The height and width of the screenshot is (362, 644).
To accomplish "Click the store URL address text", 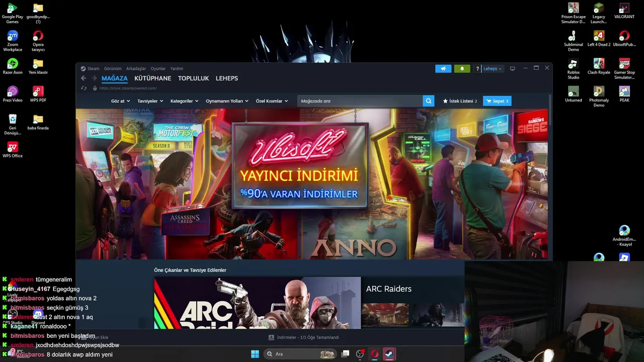I will (x=128, y=88).
